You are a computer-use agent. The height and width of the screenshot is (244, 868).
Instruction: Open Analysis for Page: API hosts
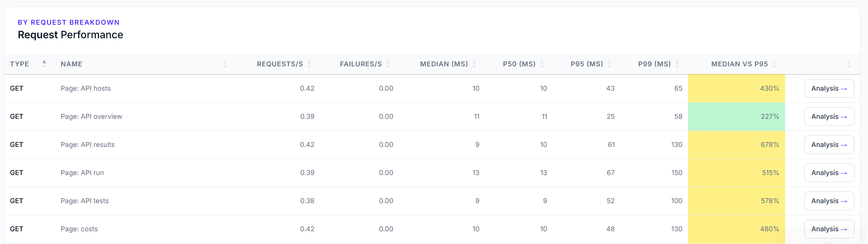[x=829, y=88]
